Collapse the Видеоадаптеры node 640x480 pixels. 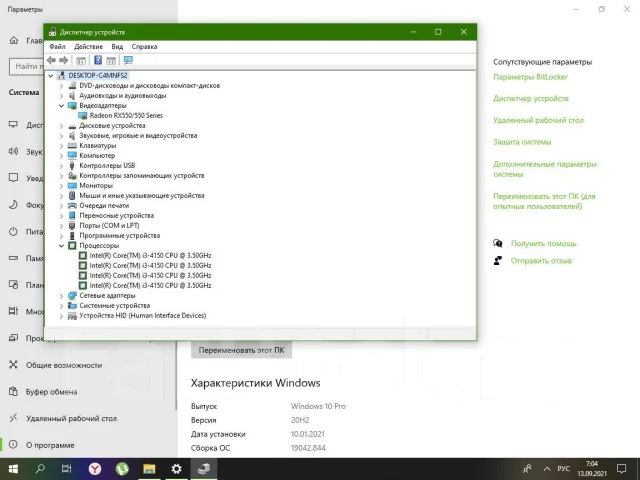coord(61,106)
